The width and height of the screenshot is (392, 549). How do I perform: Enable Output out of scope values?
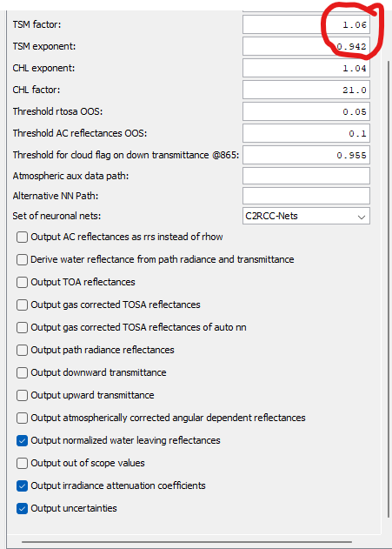tap(22, 463)
